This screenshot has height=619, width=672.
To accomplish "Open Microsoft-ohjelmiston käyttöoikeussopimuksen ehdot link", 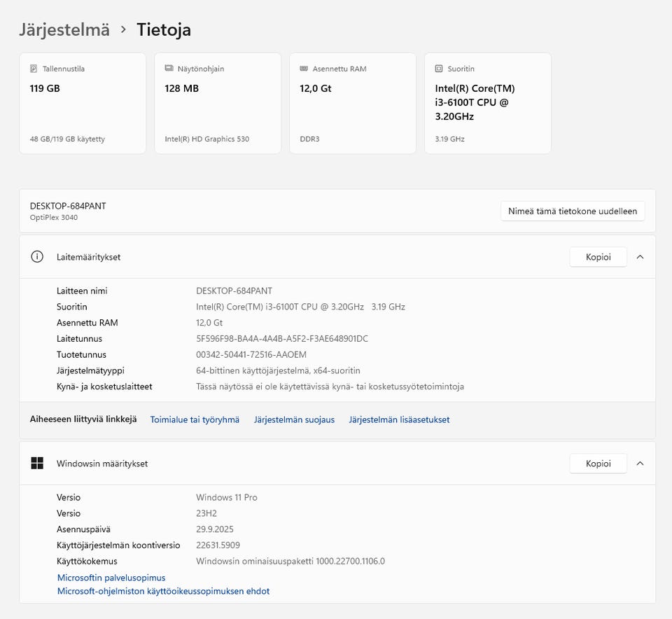I will (163, 592).
